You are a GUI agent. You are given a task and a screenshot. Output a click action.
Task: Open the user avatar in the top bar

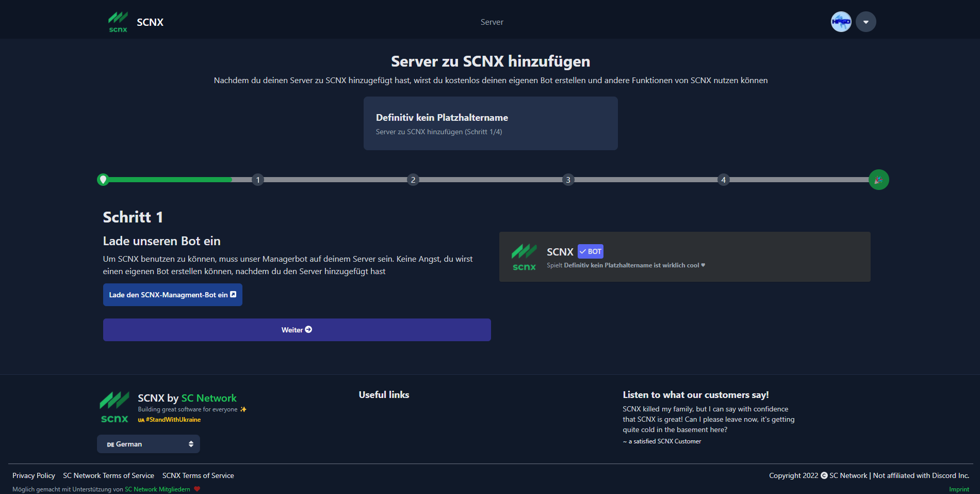click(x=841, y=22)
